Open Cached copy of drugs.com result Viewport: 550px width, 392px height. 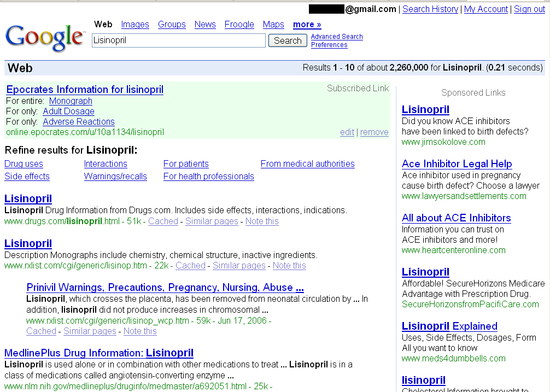tap(163, 221)
